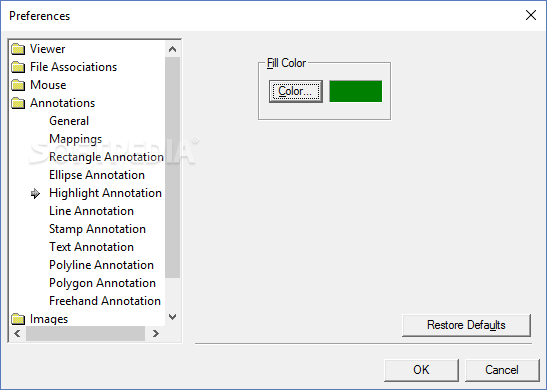Click the arrow marker beside Highlight Annotation
547x390 pixels.
tap(35, 194)
